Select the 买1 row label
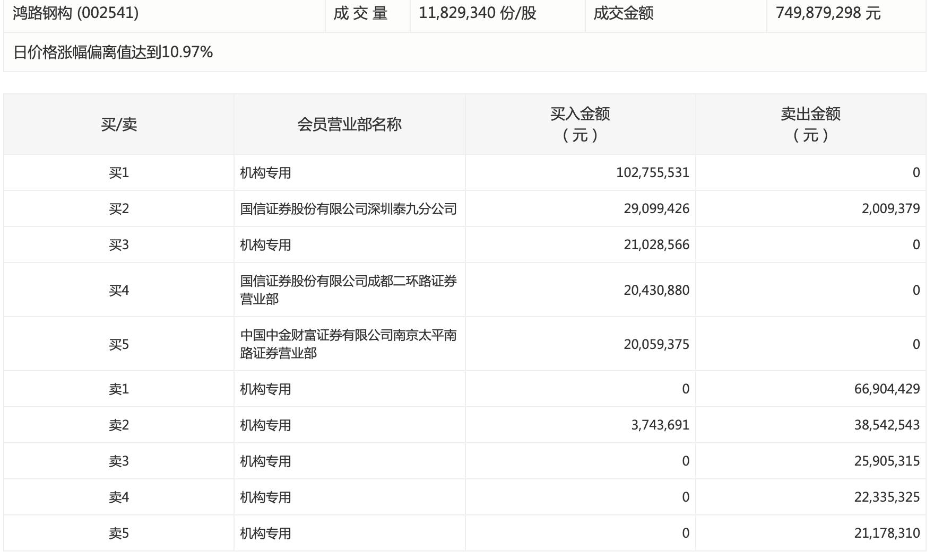 point(119,173)
